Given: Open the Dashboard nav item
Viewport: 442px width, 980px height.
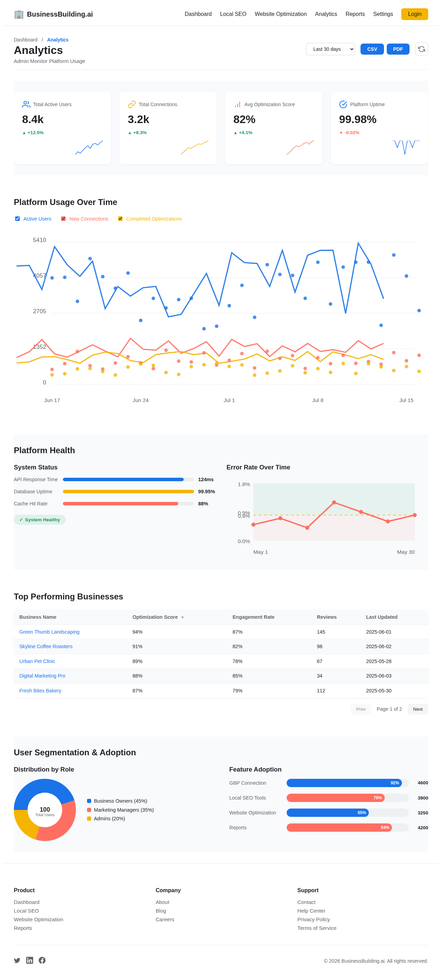Looking at the screenshot, I should 198,14.
